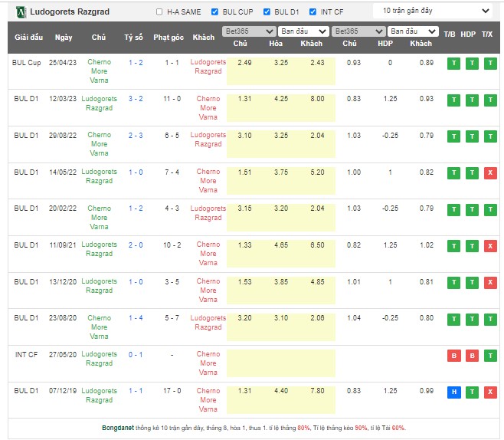Uncheck the BUL D1 filter checkbox
This screenshot has height=440, width=504.
267,12
